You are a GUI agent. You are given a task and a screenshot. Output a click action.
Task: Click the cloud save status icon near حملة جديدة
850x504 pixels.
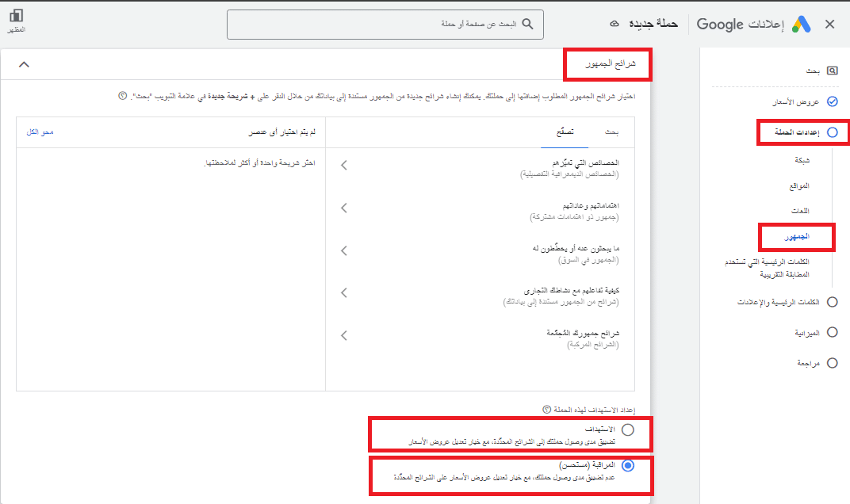click(x=615, y=24)
